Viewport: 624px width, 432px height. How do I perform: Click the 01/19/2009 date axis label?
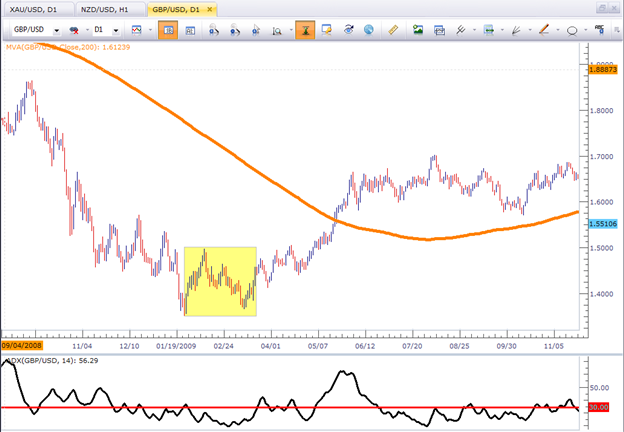176,346
